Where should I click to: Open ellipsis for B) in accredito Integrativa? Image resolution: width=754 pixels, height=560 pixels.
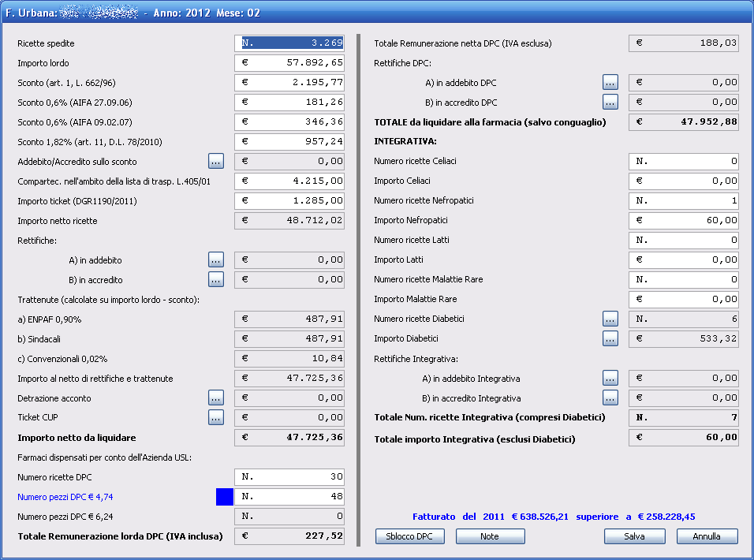[610, 398]
